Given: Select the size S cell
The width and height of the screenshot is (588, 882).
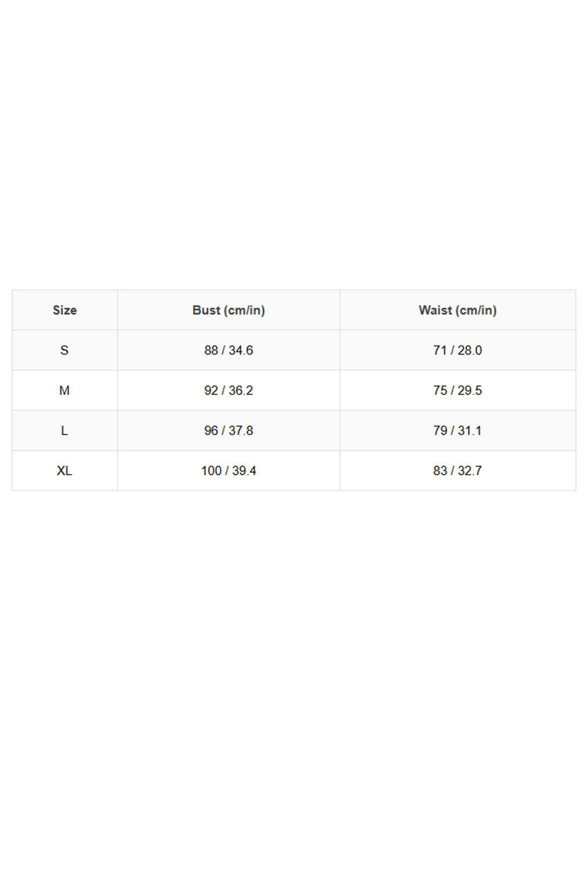Looking at the screenshot, I should tap(64, 350).
